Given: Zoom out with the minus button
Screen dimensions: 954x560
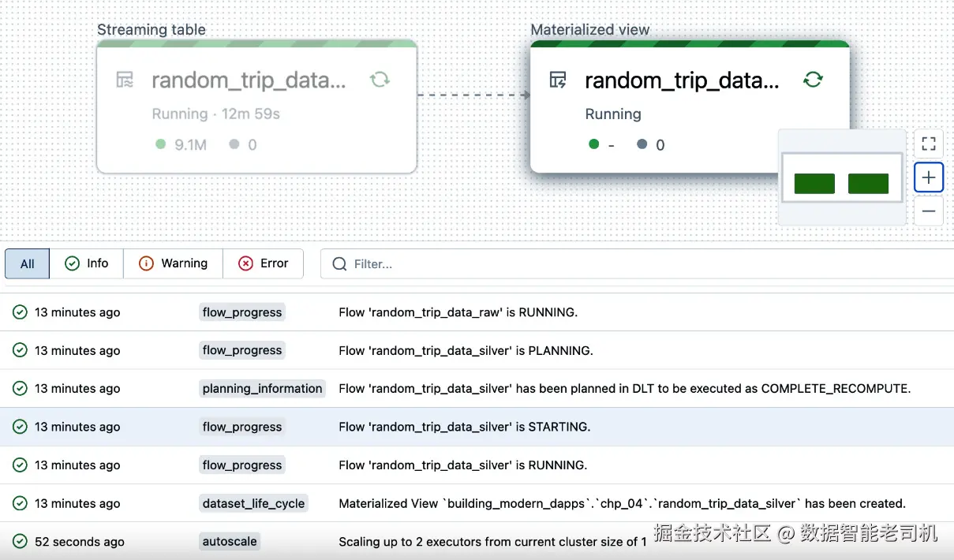Looking at the screenshot, I should coord(929,211).
